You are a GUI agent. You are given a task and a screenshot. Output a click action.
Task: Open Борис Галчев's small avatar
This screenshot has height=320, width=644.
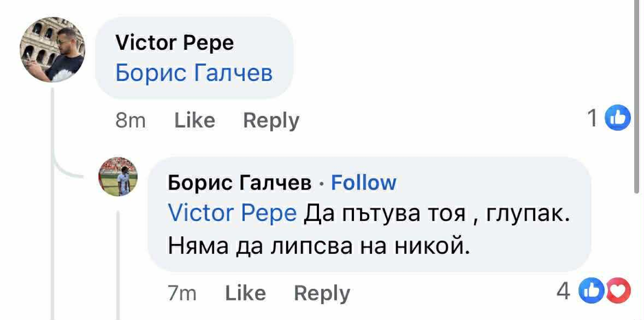point(118,176)
